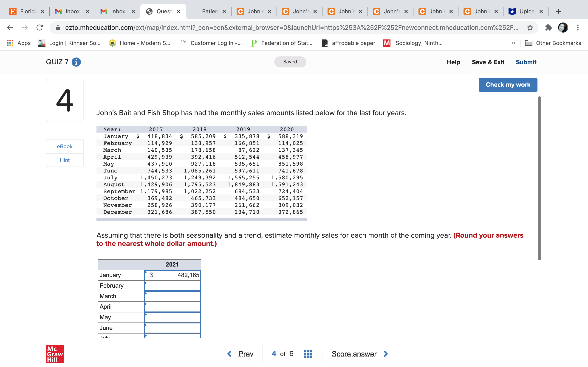Image resolution: width=588 pixels, height=367 pixels.
Task: Open Chrome's three-dot menu
Action: point(578,28)
